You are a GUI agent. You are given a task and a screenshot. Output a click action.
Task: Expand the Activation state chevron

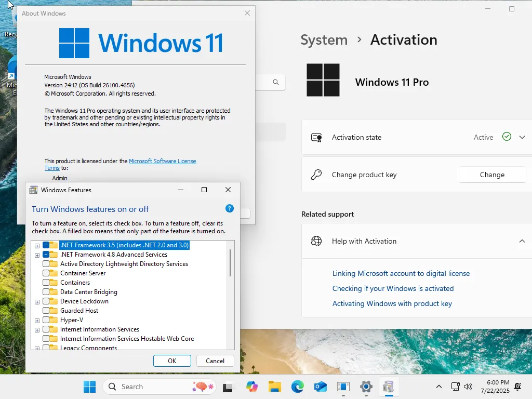pos(522,137)
